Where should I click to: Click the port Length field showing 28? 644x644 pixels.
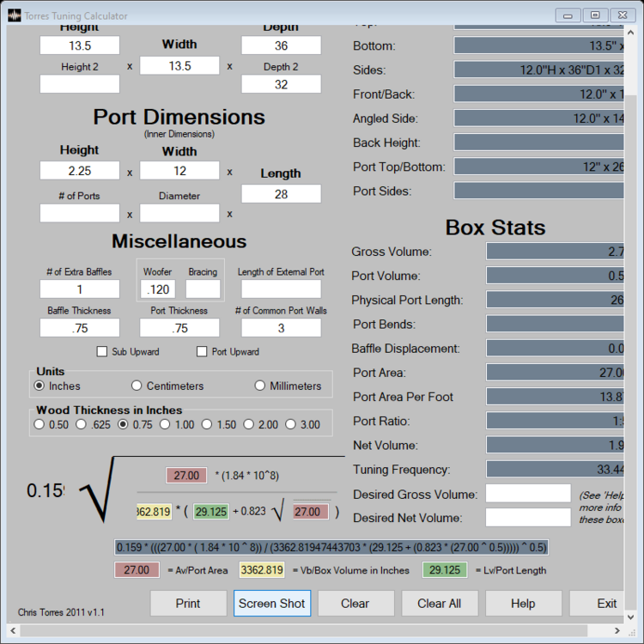(281, 194)
